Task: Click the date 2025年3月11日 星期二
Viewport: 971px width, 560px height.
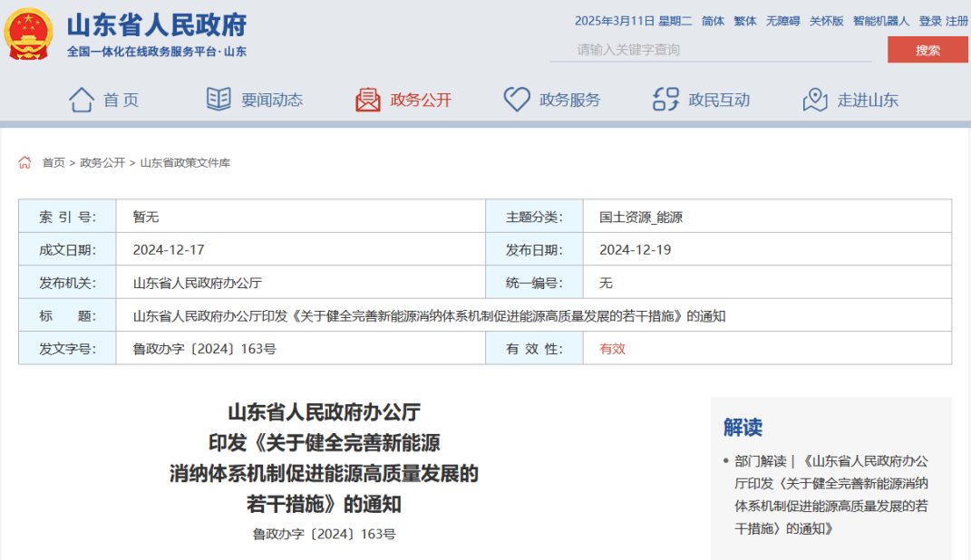Action: point(633,21)
